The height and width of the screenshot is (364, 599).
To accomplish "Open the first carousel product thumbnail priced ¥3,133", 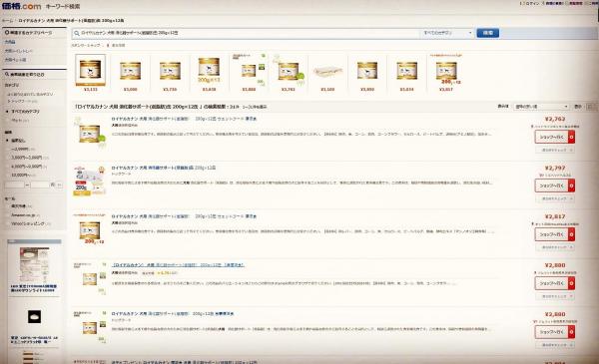I will point(90,70).
